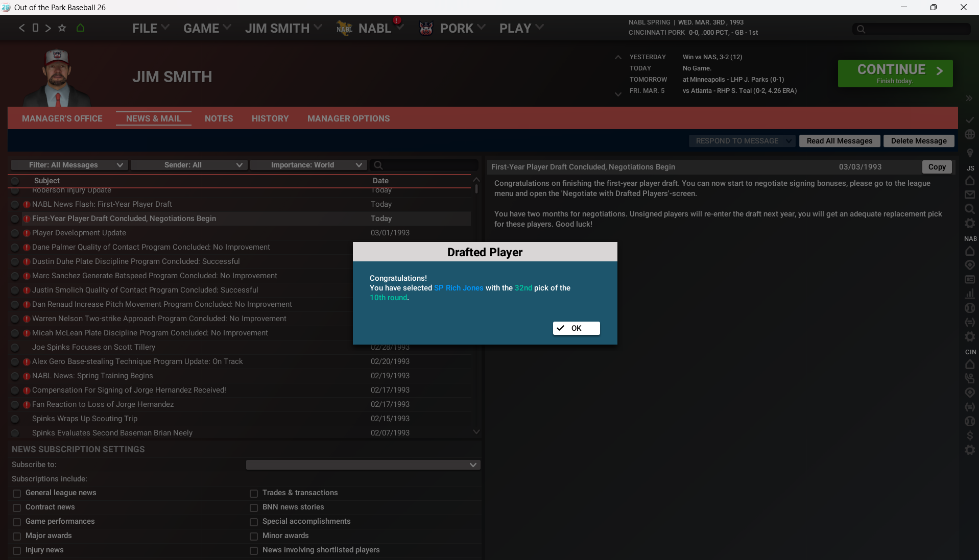This screenshot has height=560, width=979.
Task: Click the forward navigation arrow
Action: coord(48,28)
